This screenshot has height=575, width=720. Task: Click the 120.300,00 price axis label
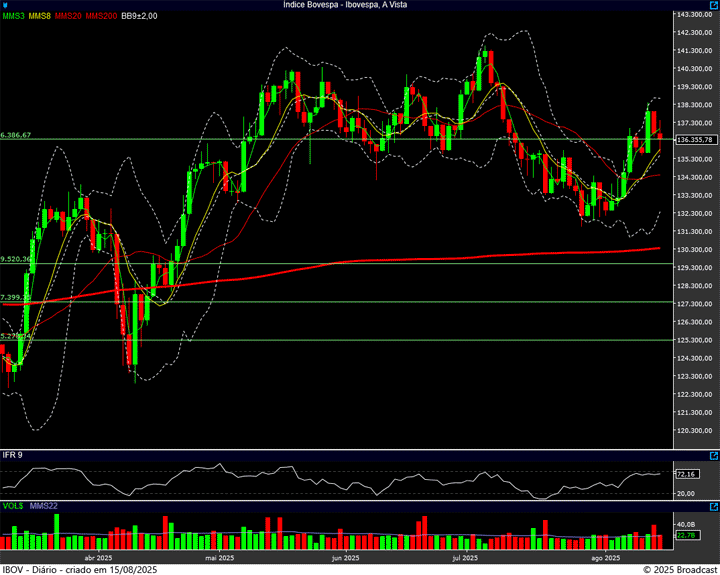click(695, 430)
